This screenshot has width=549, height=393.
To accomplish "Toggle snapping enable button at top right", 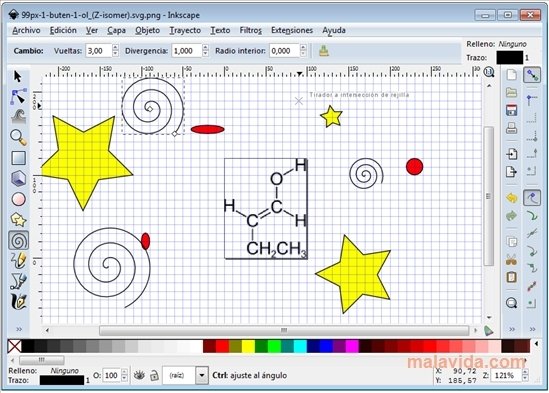I will 532,75.
